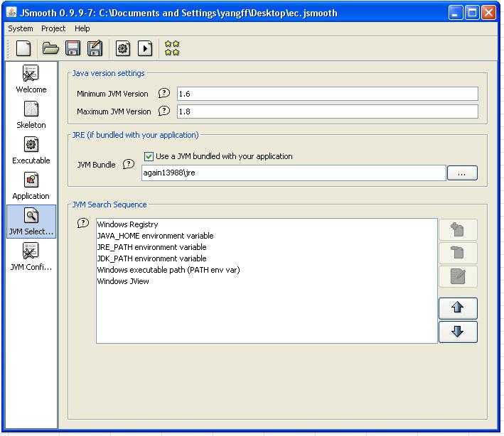Show help for JVM Search Sequence

(x=83, y=223)
